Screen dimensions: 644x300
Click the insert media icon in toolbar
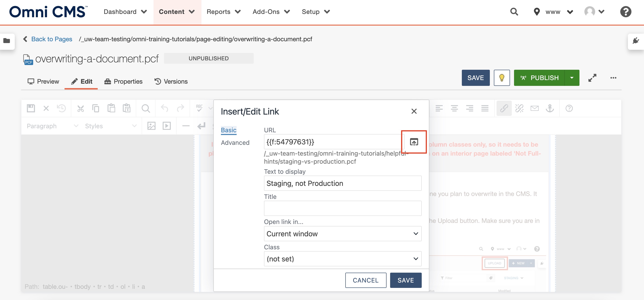click(x=166, y=126)
